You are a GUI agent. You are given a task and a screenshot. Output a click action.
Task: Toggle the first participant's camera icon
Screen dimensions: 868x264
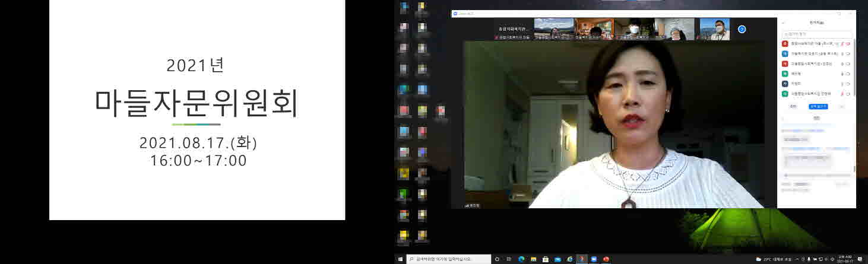click(848, 44)
